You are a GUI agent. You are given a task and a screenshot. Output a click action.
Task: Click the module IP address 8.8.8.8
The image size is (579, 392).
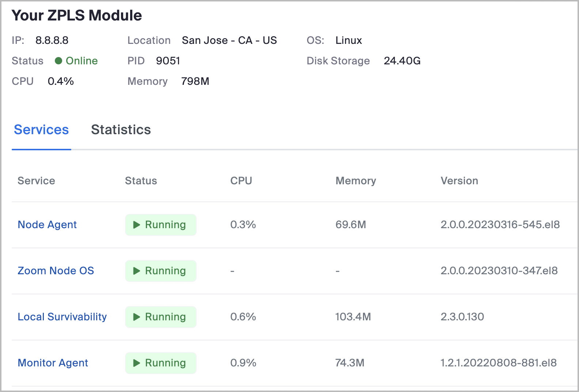tap(52, 40)
